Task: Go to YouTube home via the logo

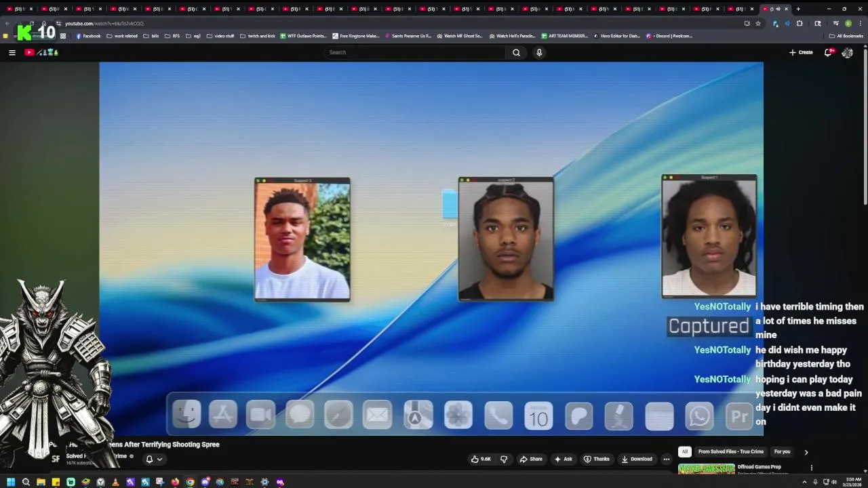Action: click(x=41, y=52)
